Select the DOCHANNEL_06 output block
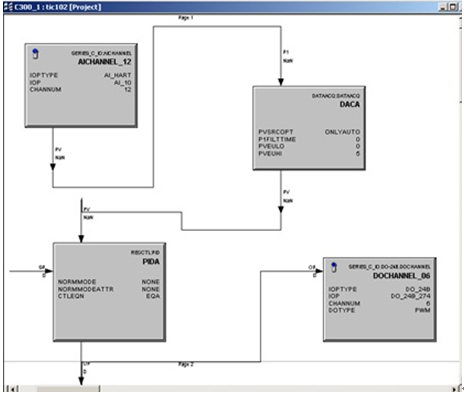Image resolution: width=464 pixels, height=395 pixels. point(380,299)
